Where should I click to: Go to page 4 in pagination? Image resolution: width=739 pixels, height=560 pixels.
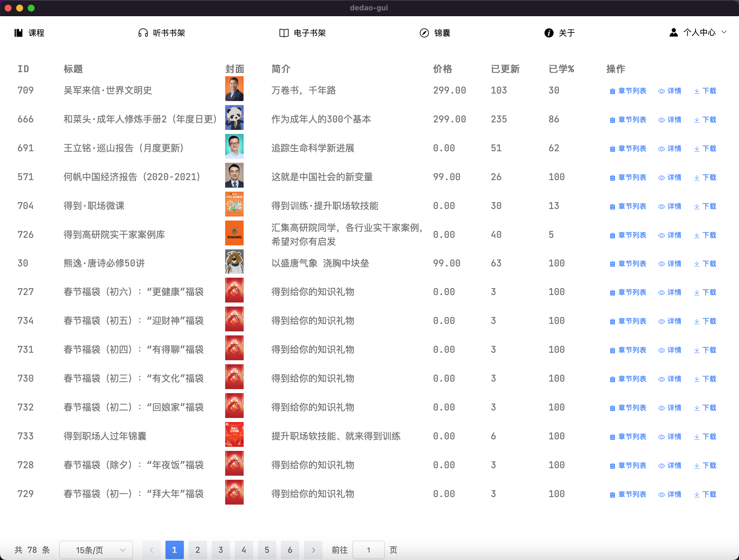click(x=244, y=550)
